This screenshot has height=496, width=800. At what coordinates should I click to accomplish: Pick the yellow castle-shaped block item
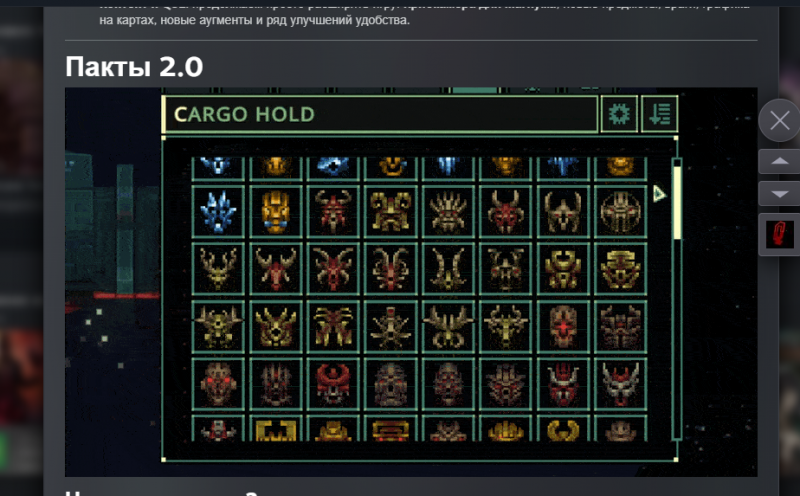coord(276,429)
